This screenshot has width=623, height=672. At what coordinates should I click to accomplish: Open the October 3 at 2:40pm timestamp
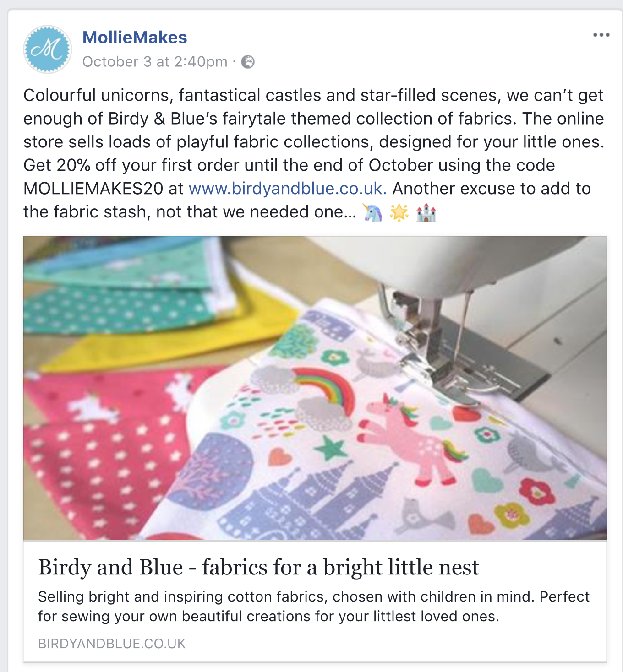[x=155, y=62]
